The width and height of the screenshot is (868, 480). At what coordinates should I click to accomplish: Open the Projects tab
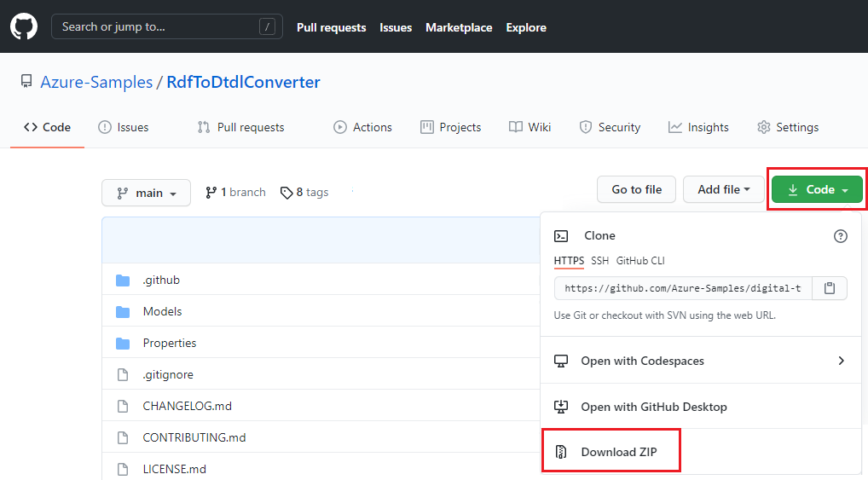tap(450, 127)
